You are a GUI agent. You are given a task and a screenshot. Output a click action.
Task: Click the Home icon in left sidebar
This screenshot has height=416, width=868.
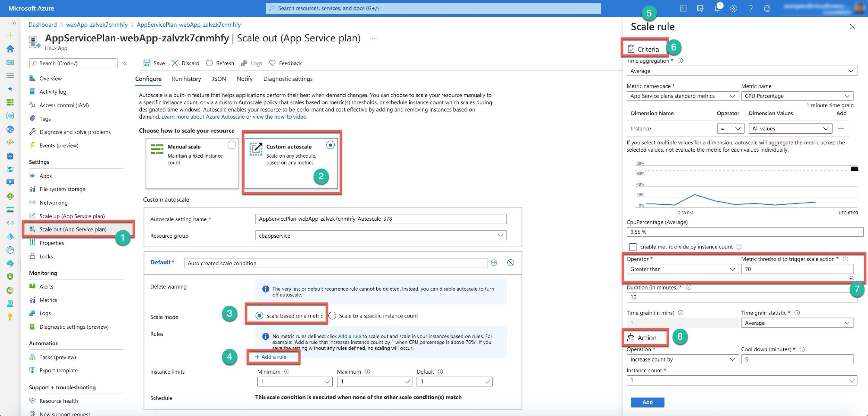point(10,49)
